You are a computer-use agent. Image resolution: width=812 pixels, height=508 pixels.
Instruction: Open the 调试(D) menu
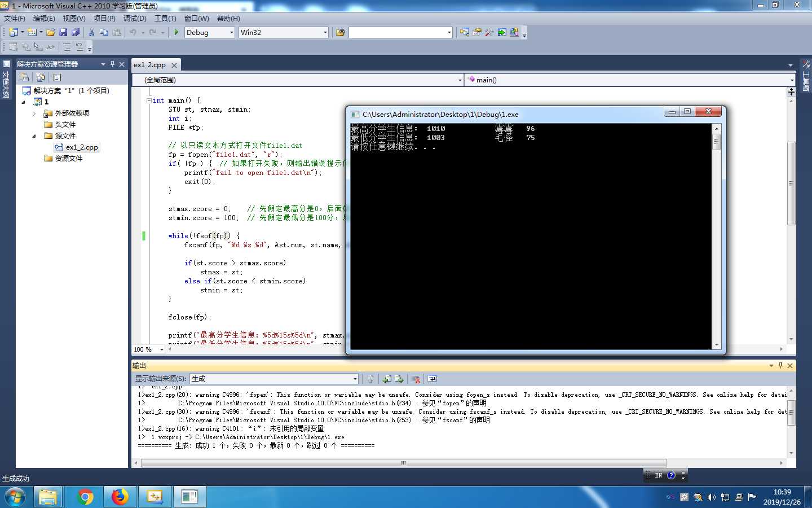[x=135, y=19]
